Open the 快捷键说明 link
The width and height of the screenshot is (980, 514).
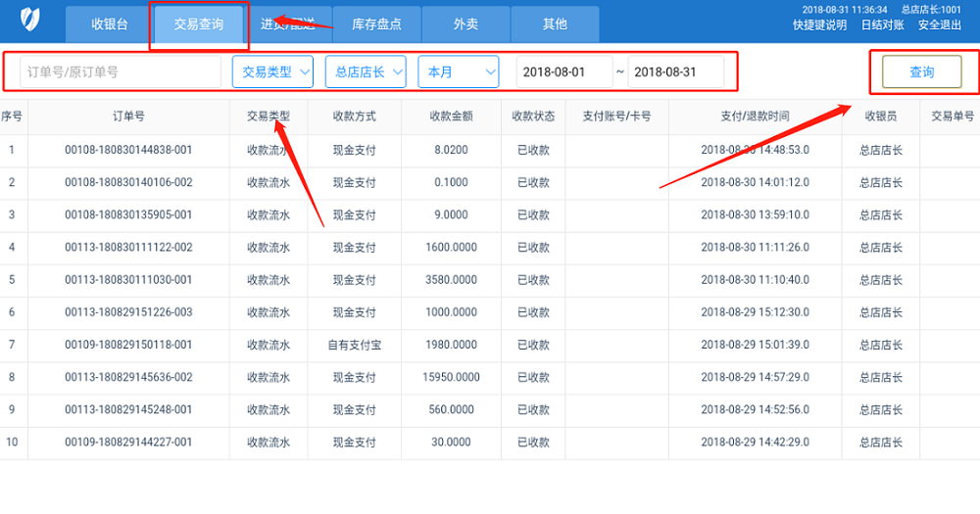click(x=819, y=25)
